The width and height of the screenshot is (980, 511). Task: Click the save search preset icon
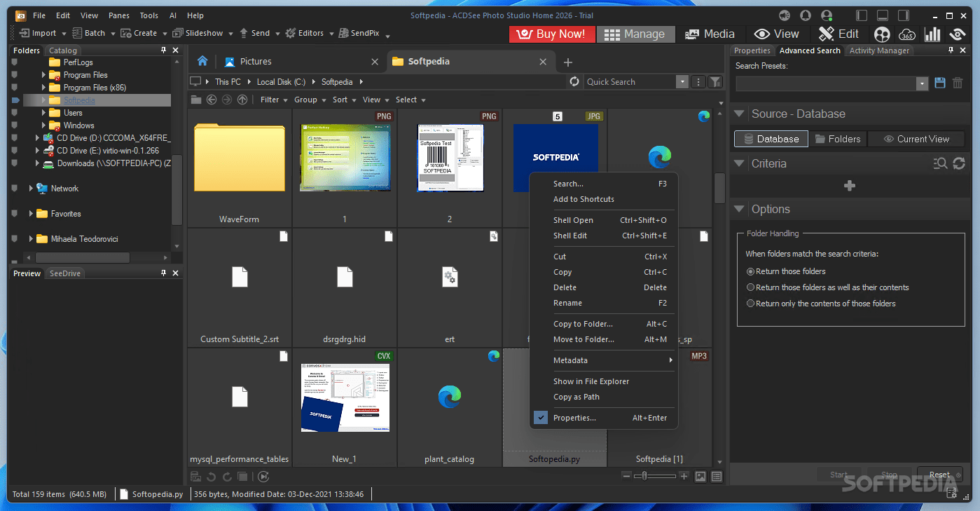coord(939,83)
